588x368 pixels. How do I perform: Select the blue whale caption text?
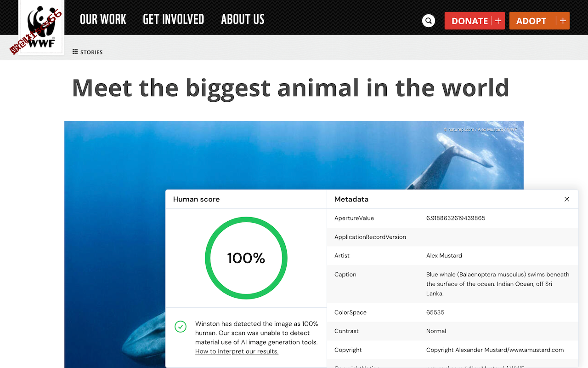coord(498,284)
